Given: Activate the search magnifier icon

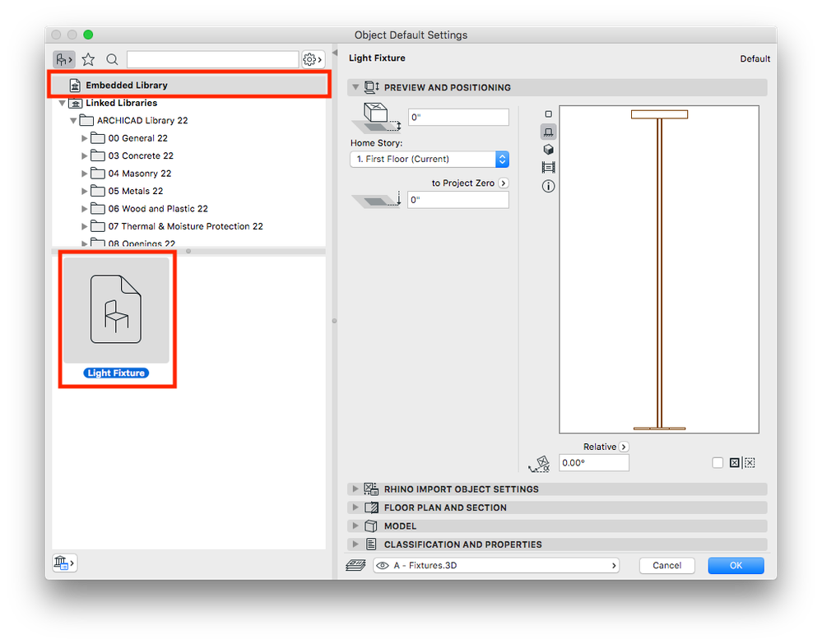Looking at the screenshot, I should 112,59.
